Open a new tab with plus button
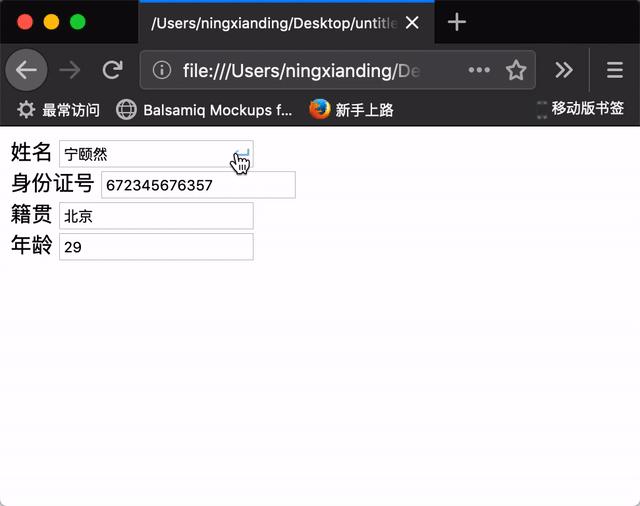 [457, 22]
